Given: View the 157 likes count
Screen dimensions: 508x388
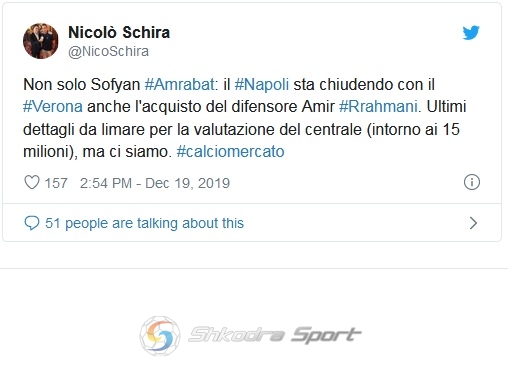Looking at the screenshot, I should click(x=56, y=183).
